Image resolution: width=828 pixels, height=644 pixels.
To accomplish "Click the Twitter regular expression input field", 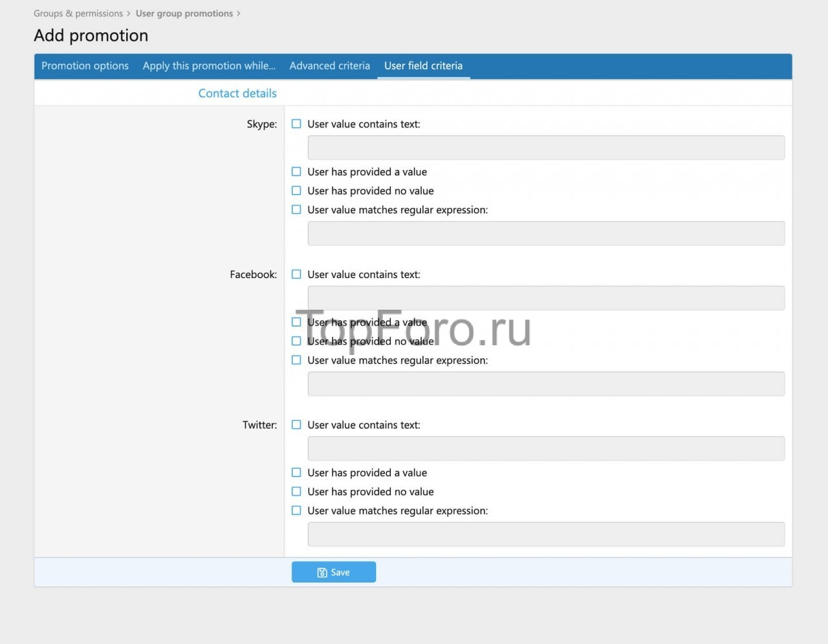I will click(546, 535).
